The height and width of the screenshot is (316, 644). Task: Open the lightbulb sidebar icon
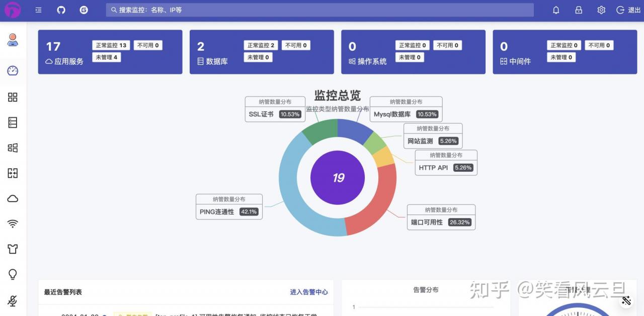click(13, 274)
